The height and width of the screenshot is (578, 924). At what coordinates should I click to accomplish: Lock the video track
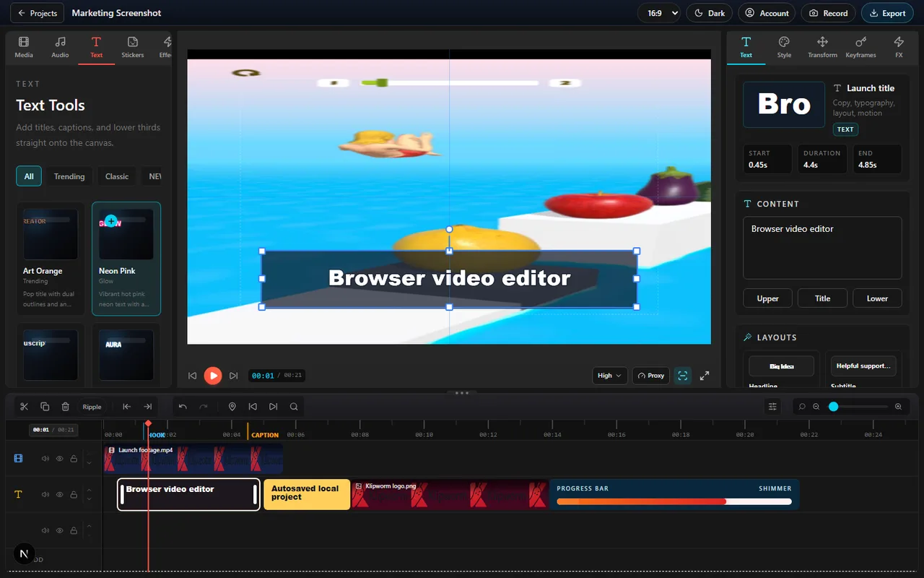click(x=74, y=459)
